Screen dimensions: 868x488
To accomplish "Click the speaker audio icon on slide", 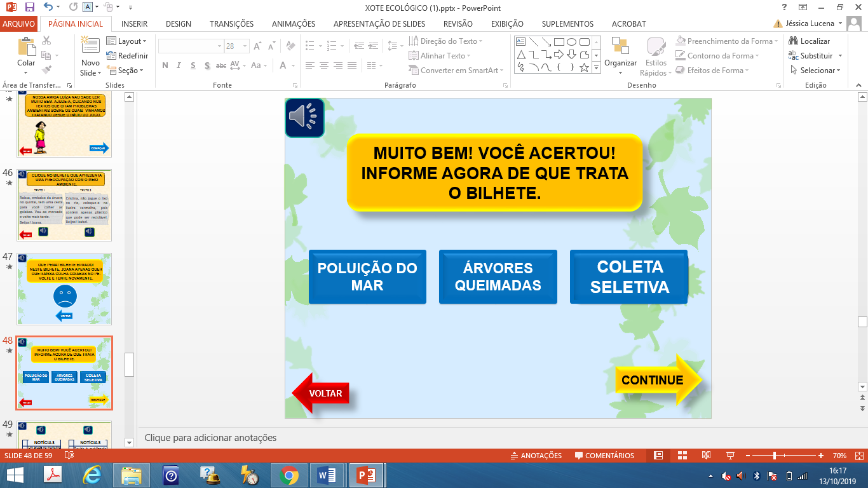I will coord(304,118).
